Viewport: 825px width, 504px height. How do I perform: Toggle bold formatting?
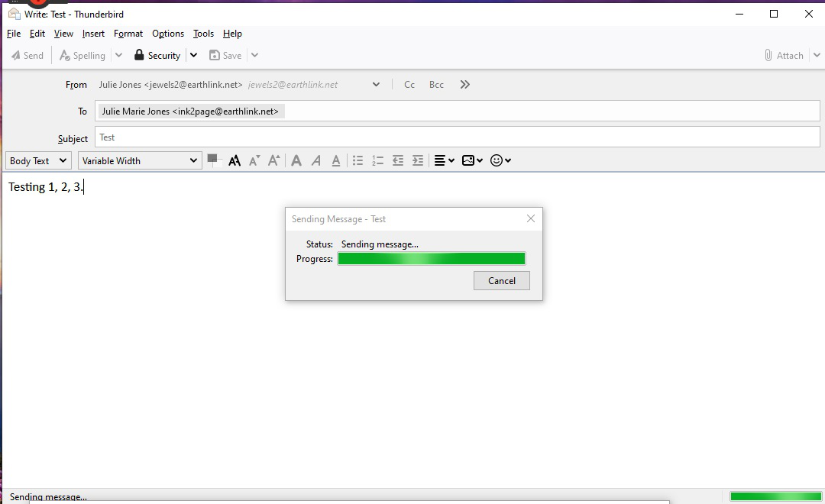[x=296, y=160]
